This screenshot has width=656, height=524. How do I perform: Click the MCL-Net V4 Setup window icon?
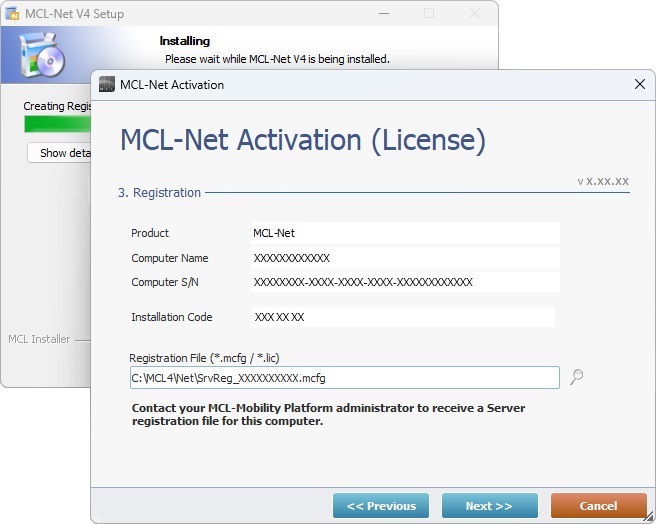pos(13,14)
